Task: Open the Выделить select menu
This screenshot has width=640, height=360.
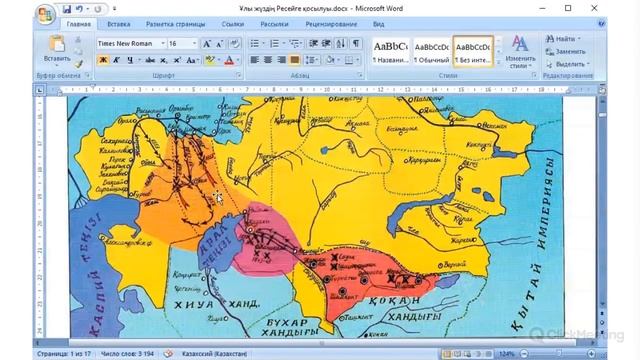Action: tap(568, 64)
